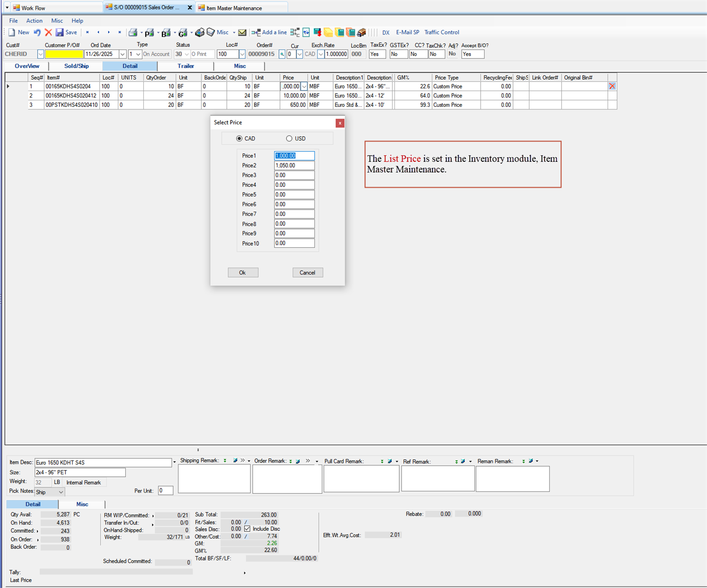
Task: Open the Cust# dropdown arrow
Action: pos(40,54)
